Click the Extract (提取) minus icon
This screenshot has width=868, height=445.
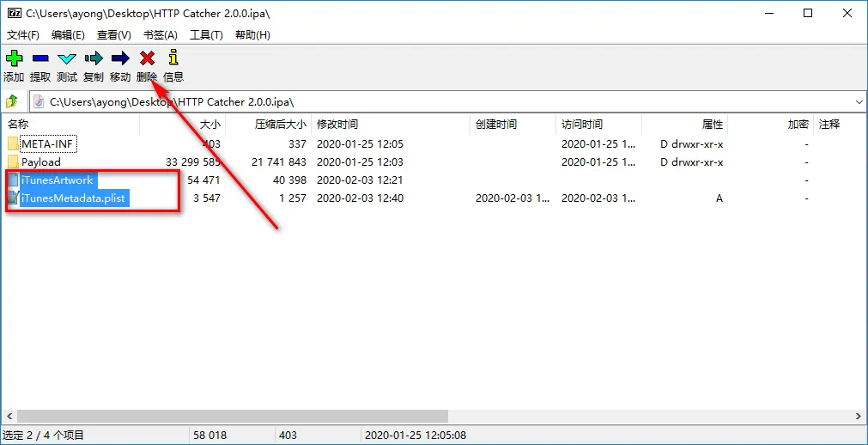(39, 58)
